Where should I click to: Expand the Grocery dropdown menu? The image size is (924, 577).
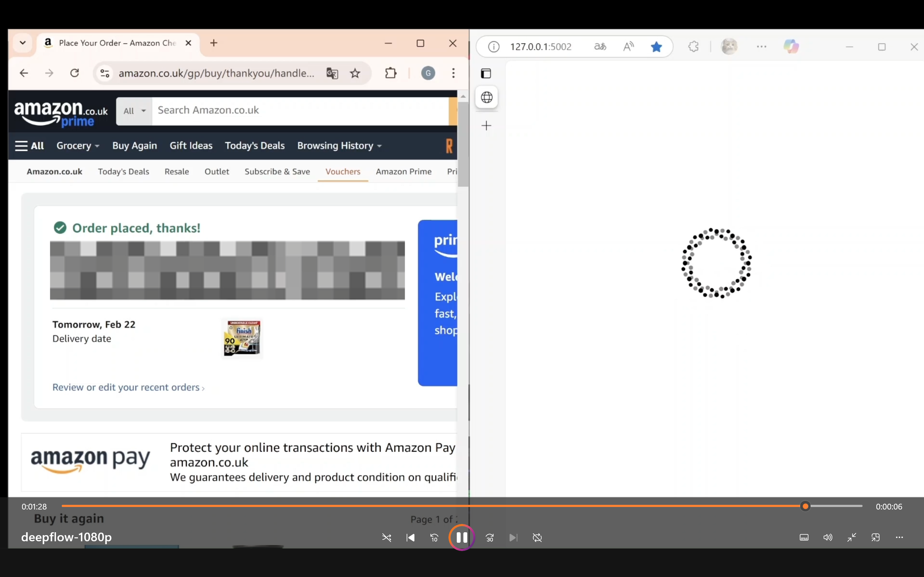[78, 146]
